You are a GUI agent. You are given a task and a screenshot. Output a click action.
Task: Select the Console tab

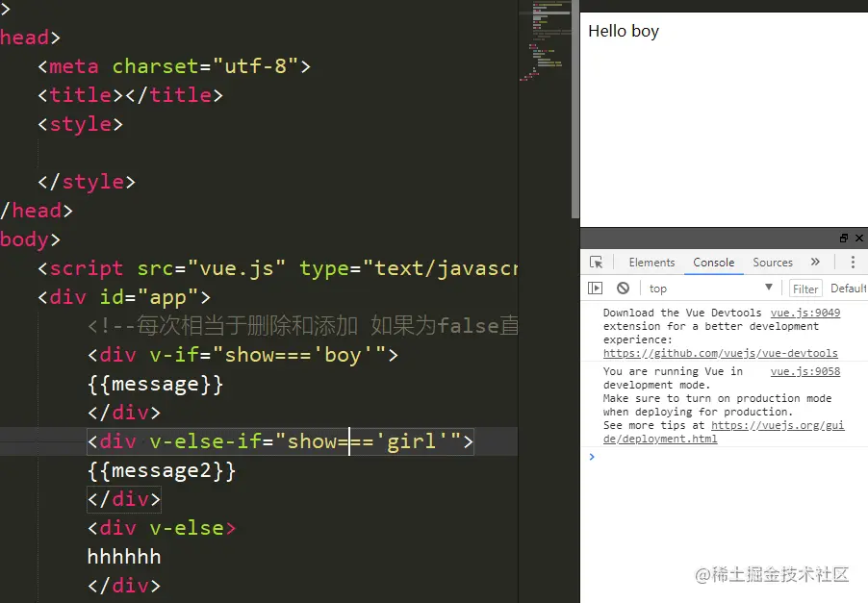point(714,263)
